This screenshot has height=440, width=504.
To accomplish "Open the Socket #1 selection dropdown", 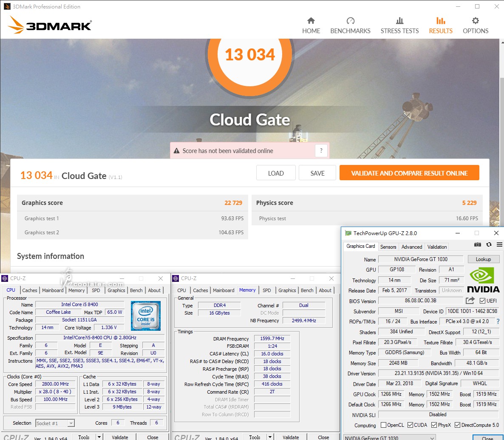I will [55, 423].
